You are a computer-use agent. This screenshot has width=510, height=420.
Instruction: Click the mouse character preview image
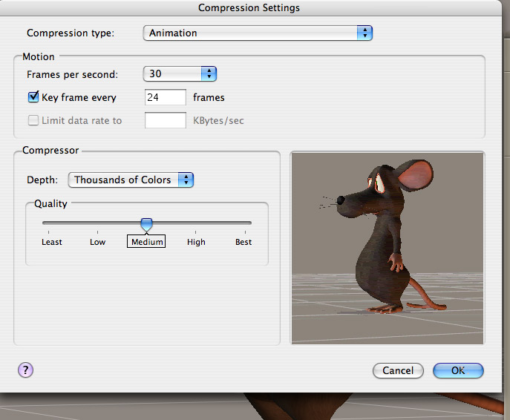pos(387,248)
